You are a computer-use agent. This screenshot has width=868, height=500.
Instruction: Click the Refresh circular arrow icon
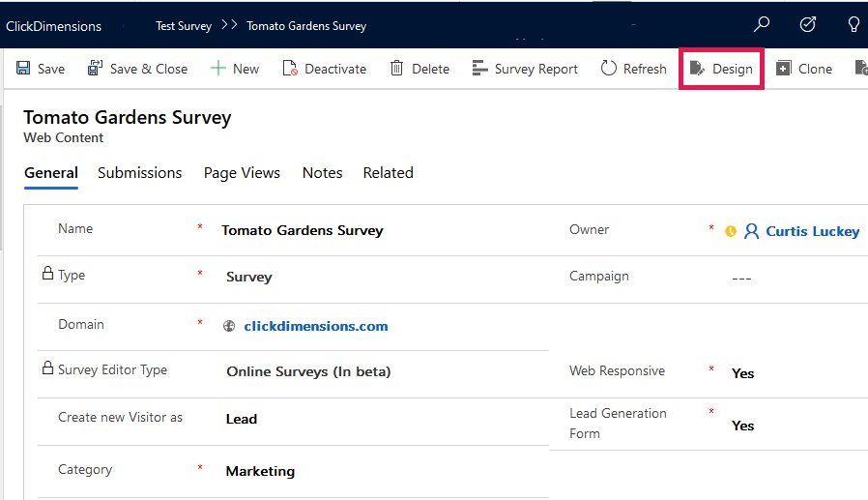pyautogui.click(x=608, y=68)
